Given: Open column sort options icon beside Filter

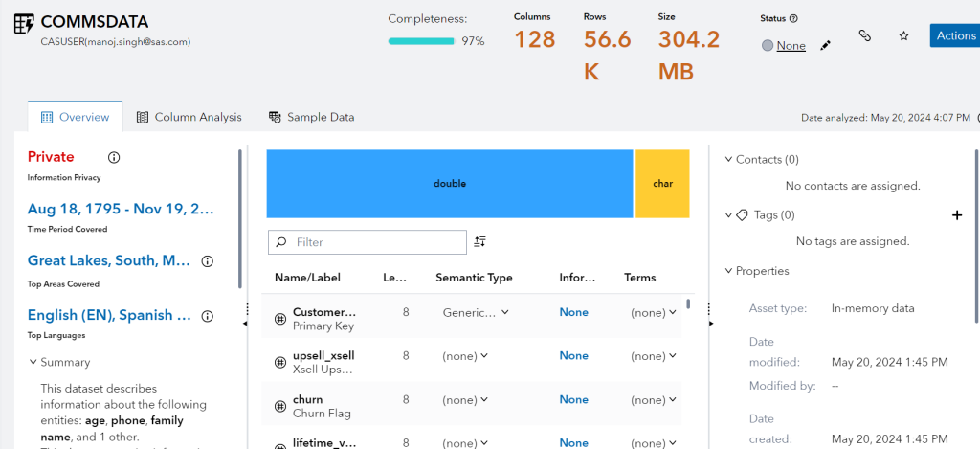Looking at the screenshot, I should tap(480, 242).
